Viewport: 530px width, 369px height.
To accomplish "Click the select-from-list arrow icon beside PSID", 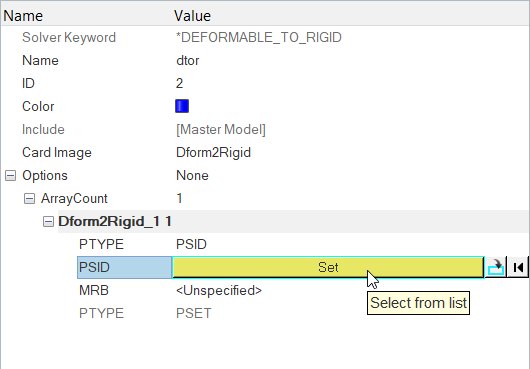I will tap(496, 267).
